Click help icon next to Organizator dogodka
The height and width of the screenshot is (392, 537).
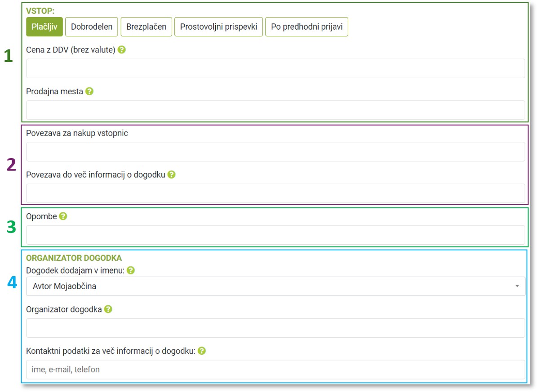tap(108, 309)
